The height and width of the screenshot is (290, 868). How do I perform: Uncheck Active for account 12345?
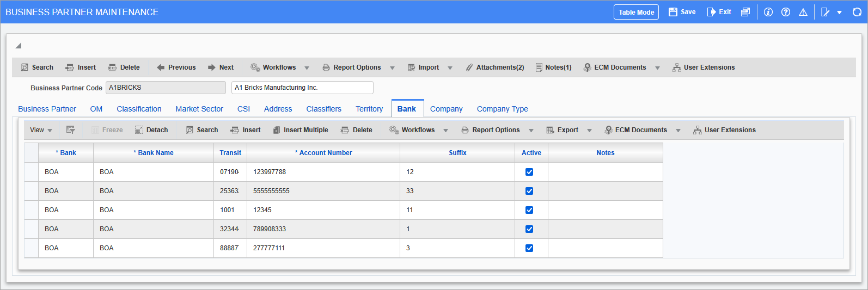click(529, 210)
